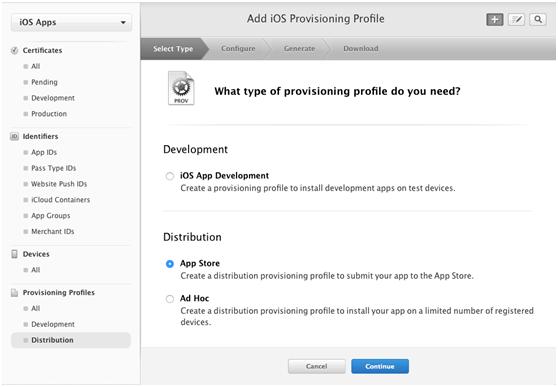558x387 pixels.
Task: Select the App Store radio button
Action: tap(170, 264)
